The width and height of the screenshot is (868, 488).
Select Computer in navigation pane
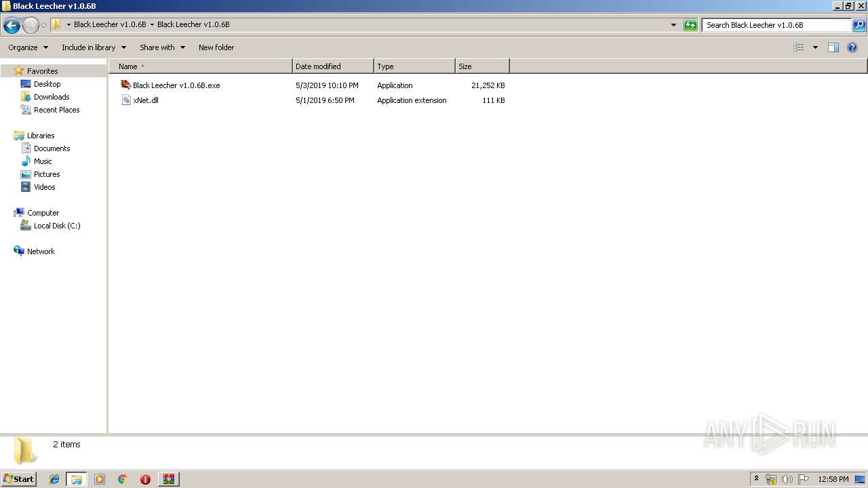pyautogui.click(x=43, y=213)
